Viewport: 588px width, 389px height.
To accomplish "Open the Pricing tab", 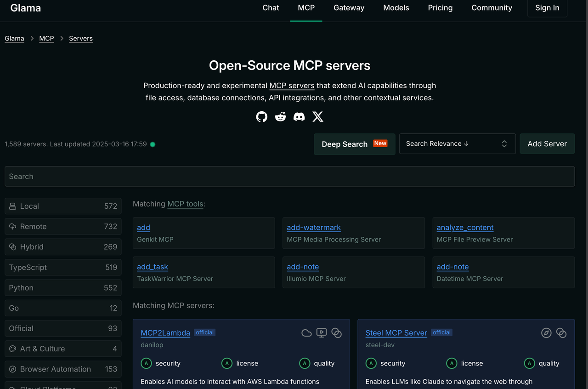I will tap(441, 8).
